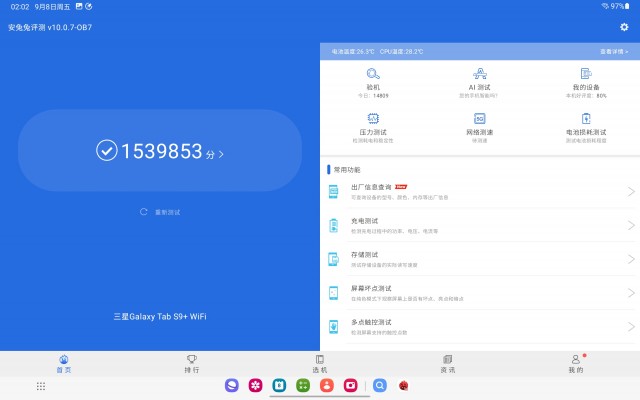
Task: Launch Samsung Internet from the taskbar
Action: point(232,385)
